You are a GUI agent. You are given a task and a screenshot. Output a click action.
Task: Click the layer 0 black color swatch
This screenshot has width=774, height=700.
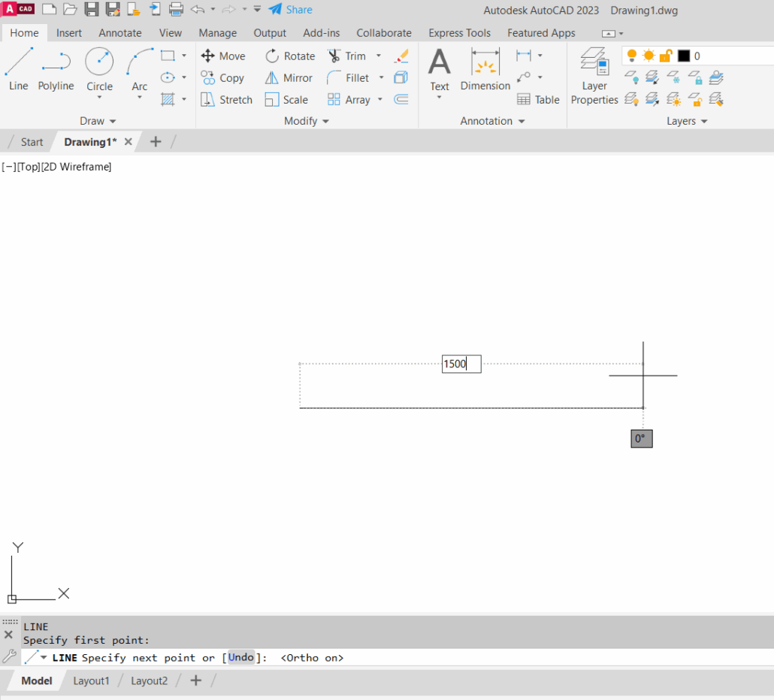684,56
